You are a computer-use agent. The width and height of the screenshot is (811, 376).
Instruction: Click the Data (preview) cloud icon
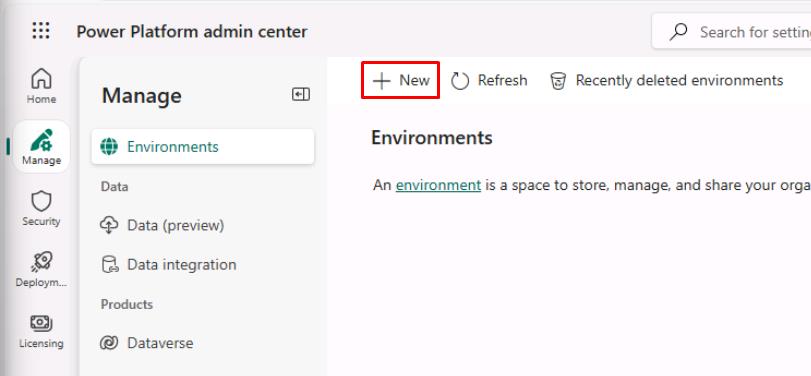click(109, 225)
